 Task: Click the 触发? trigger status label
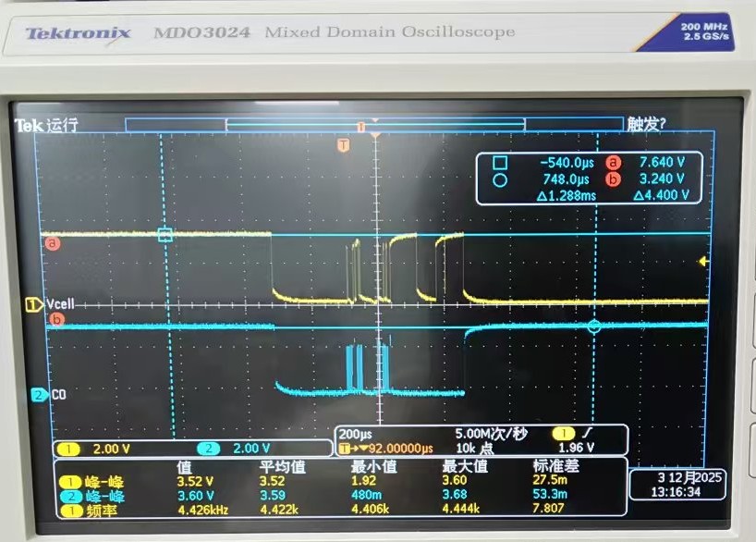(x=646, y=124)
